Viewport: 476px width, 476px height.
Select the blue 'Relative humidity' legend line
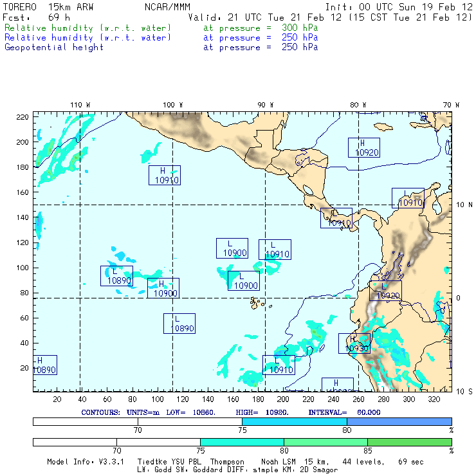[87, 38]
